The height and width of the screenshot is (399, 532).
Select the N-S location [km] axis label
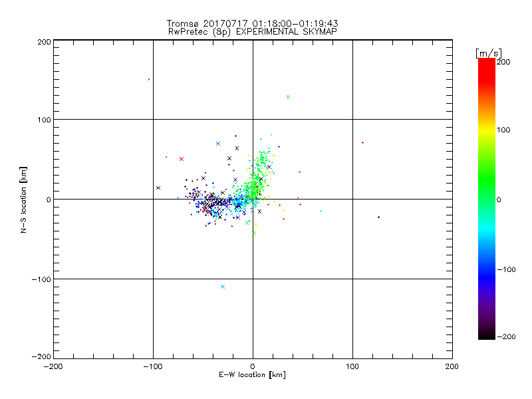click(x=23, y=199)
